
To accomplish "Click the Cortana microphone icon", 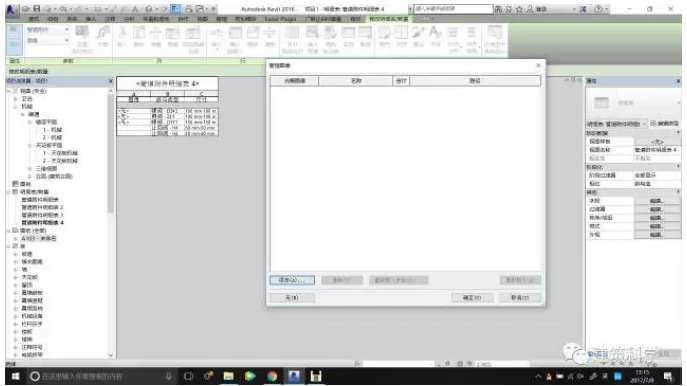I will pos(169,376).
